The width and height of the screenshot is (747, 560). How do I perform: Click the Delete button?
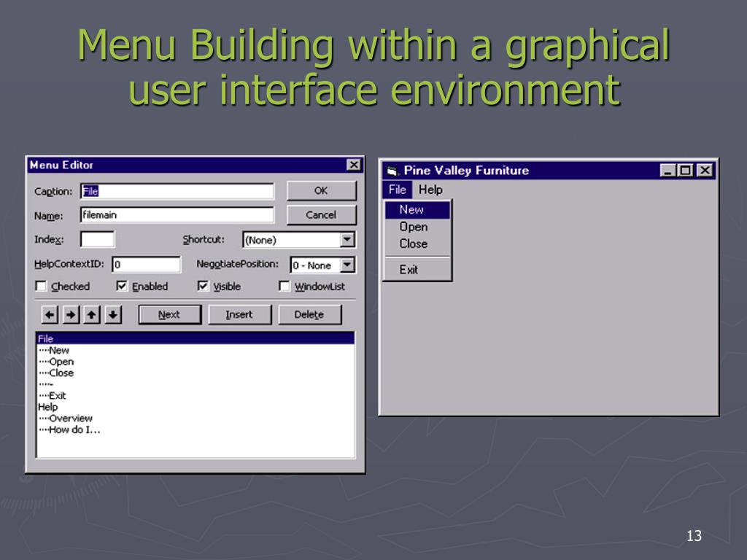309,315
